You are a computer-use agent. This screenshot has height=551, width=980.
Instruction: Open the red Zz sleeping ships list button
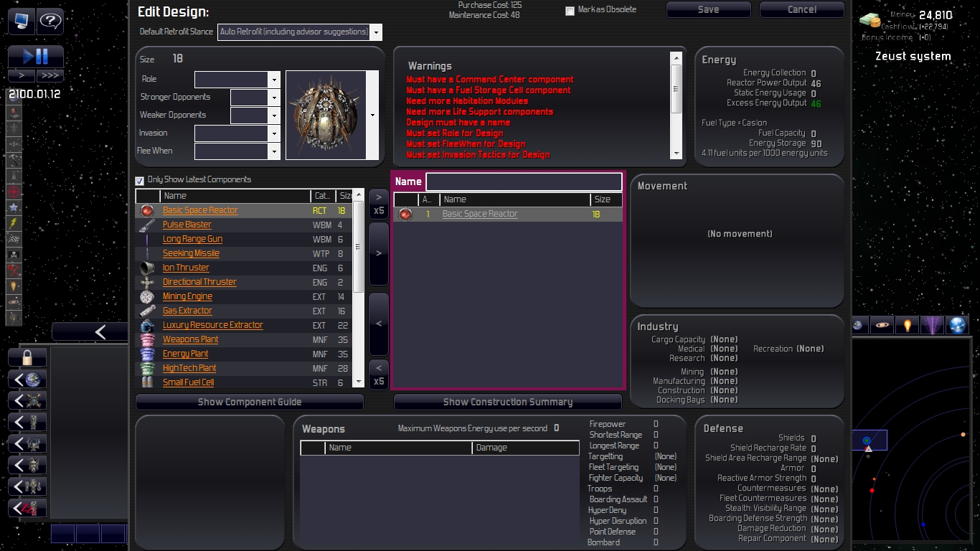coord(27,509)
